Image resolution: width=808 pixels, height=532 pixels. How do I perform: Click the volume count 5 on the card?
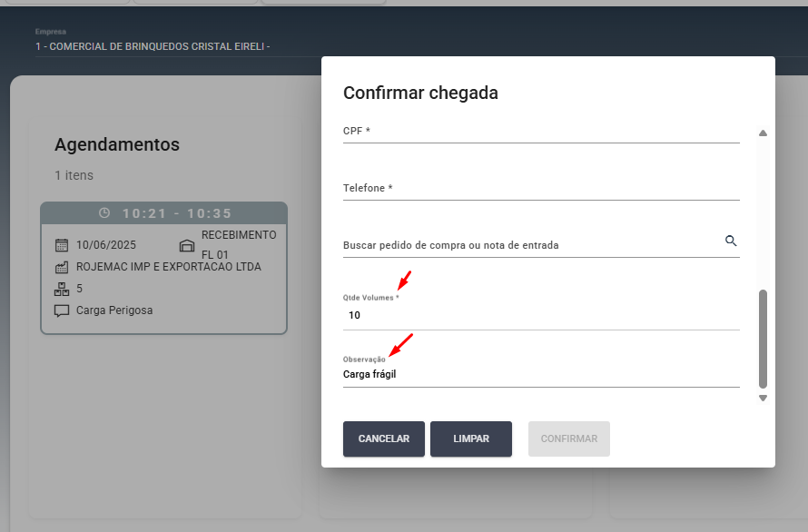79,289
